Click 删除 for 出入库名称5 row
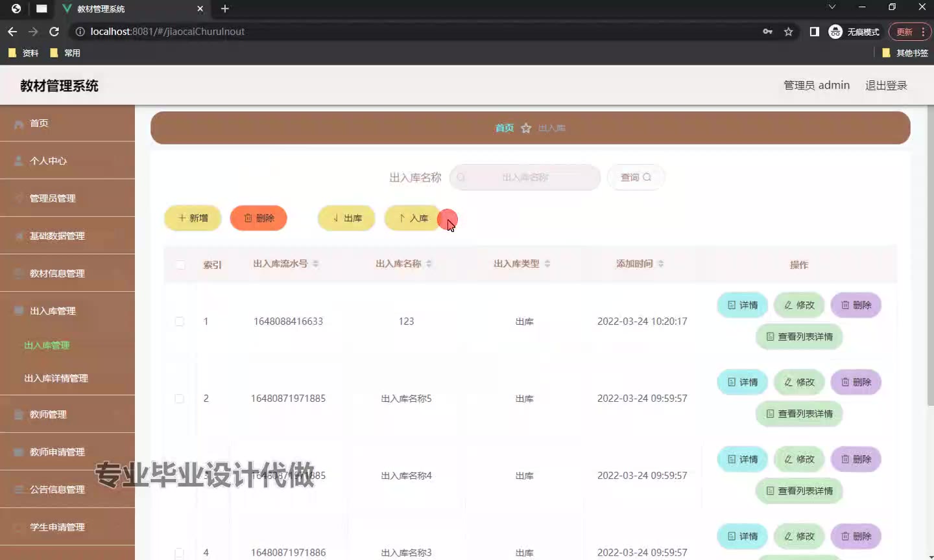The image size is (934, 560). 856,382
